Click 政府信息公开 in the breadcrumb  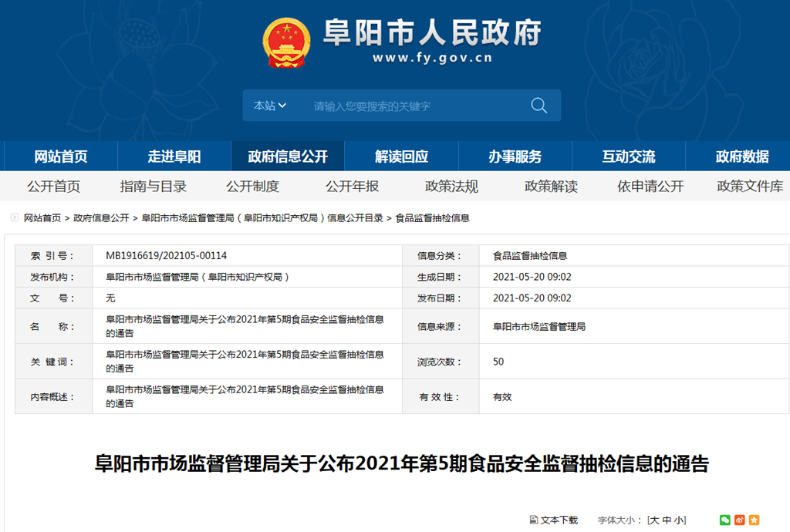101,218
